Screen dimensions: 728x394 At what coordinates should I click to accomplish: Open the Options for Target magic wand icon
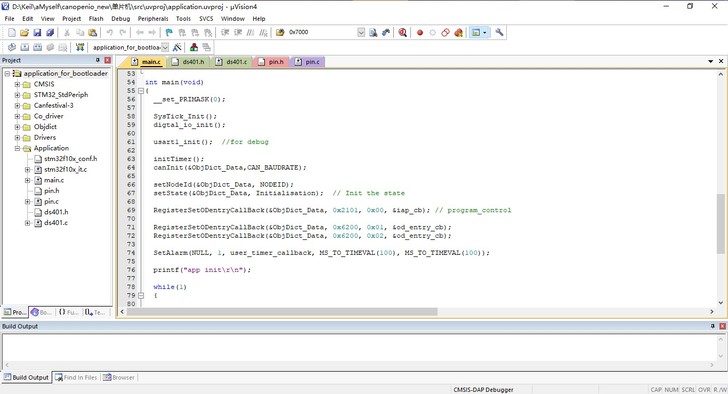pyautogui.click(x=177, y=47)
